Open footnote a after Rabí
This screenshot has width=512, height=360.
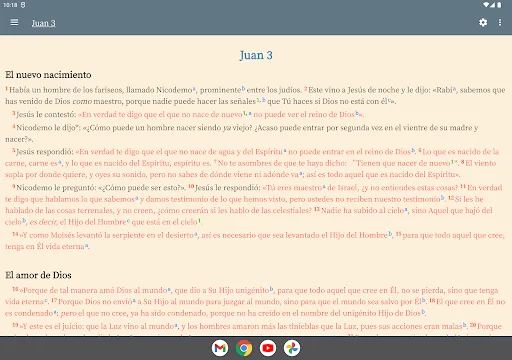click(x=454, y=88)
